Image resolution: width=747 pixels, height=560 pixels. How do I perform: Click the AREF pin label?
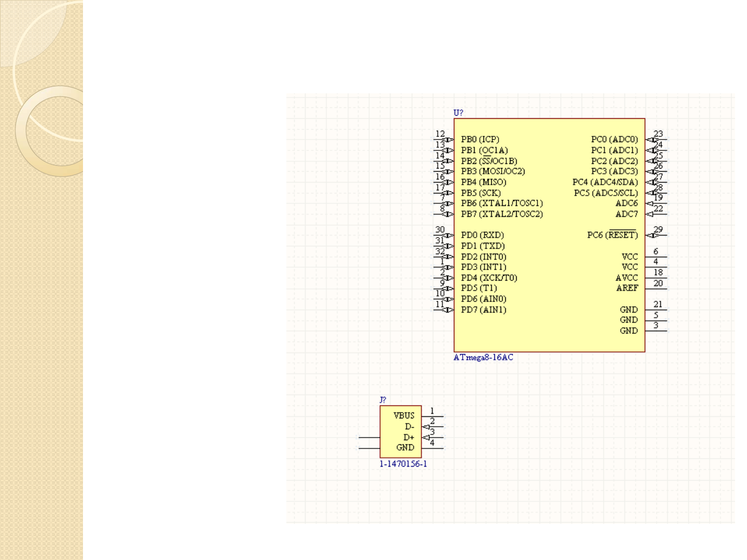click(627, 288)
